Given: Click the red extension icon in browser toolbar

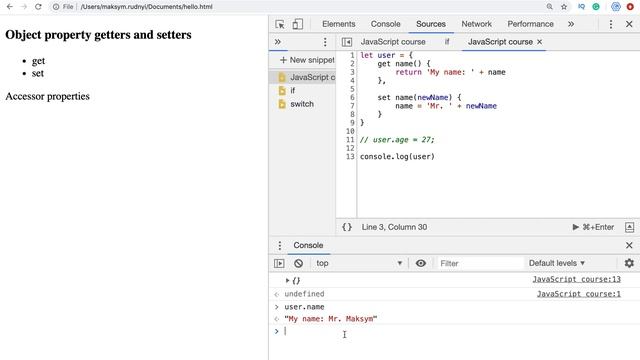Looking at the screenshot, I should [x=630, y=7].
